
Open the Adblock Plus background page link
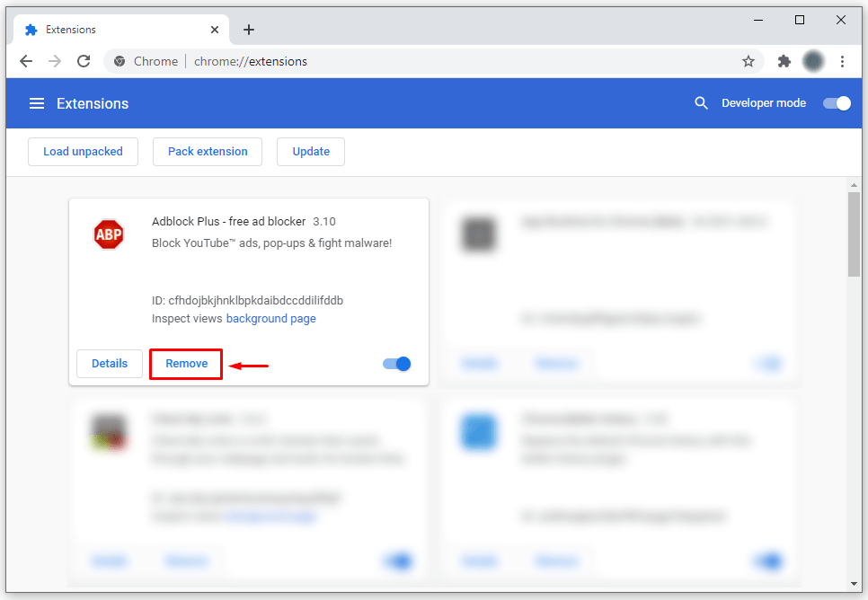[x=270, y=318]
